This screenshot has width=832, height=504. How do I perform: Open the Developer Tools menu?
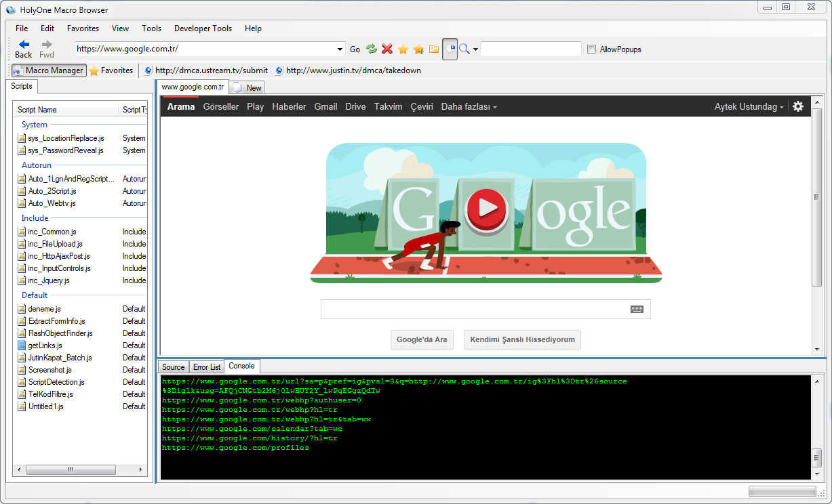tap(203, 28)
